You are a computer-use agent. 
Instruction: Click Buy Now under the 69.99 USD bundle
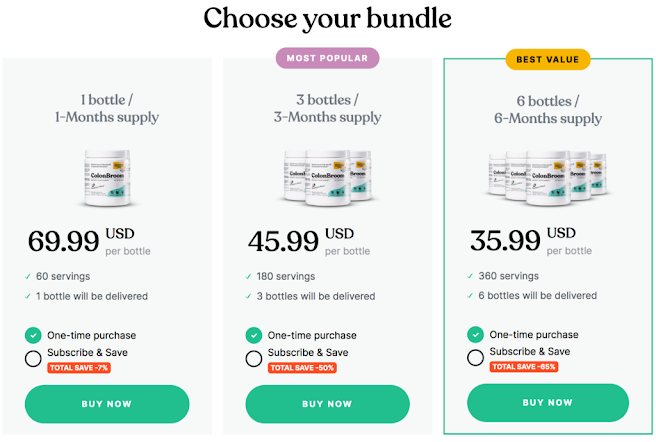tap(107, 404)
